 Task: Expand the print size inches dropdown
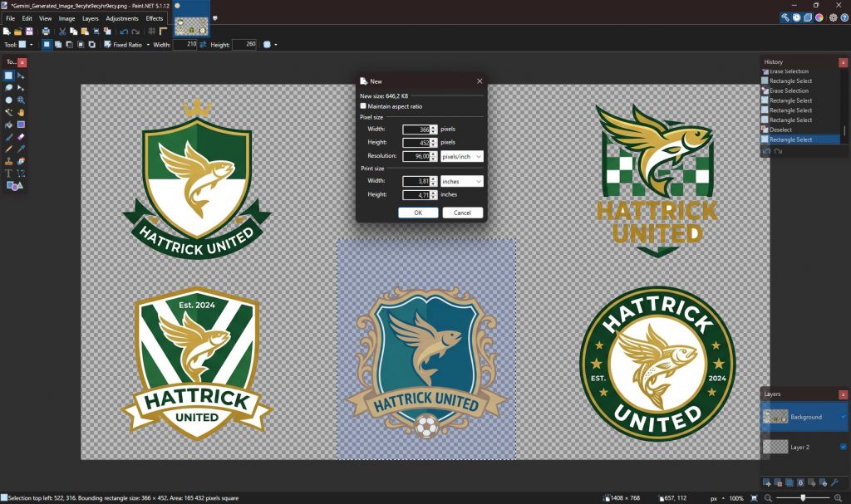462,181
